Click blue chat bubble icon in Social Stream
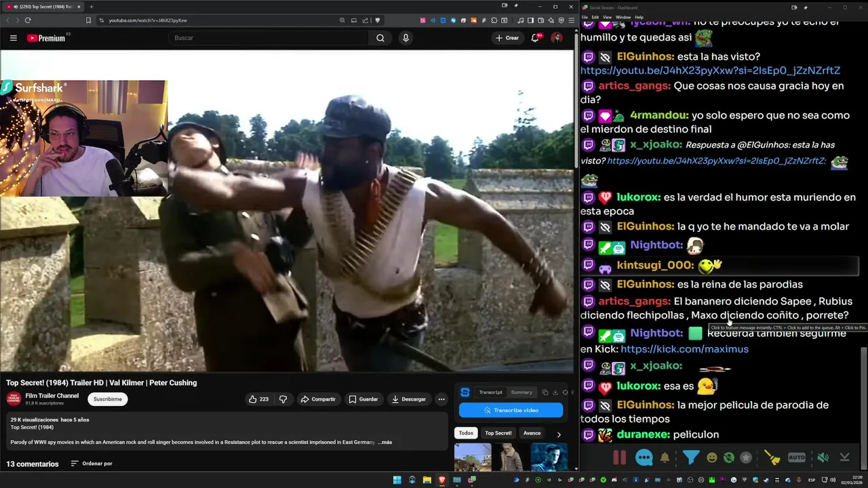Image resolution: width=868 pixels, height=488 pixels. tap(644, 457)
